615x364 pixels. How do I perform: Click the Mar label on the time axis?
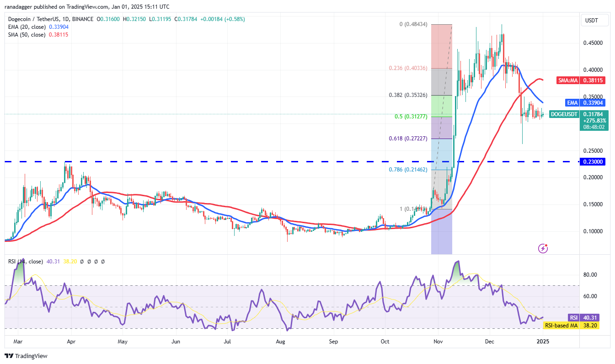click(17, 341)
